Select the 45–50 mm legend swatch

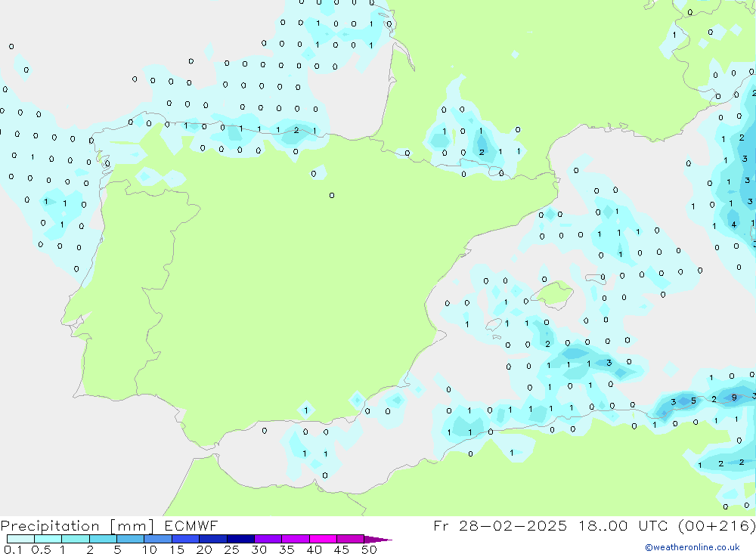tap(350, 539)
